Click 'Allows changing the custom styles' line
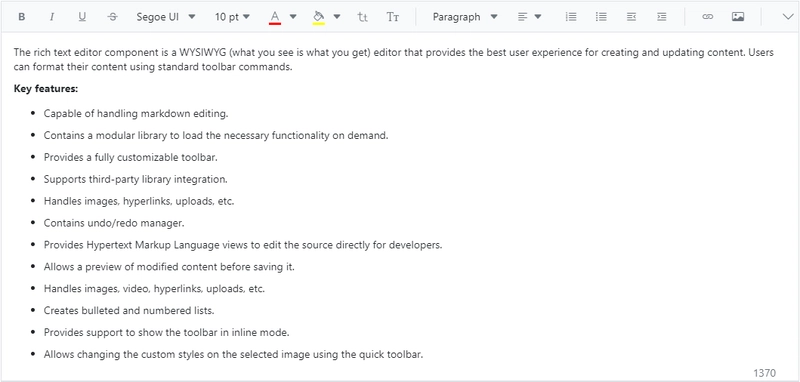The width and height of the screenshot is (800, 382). (x=233, y=354)
